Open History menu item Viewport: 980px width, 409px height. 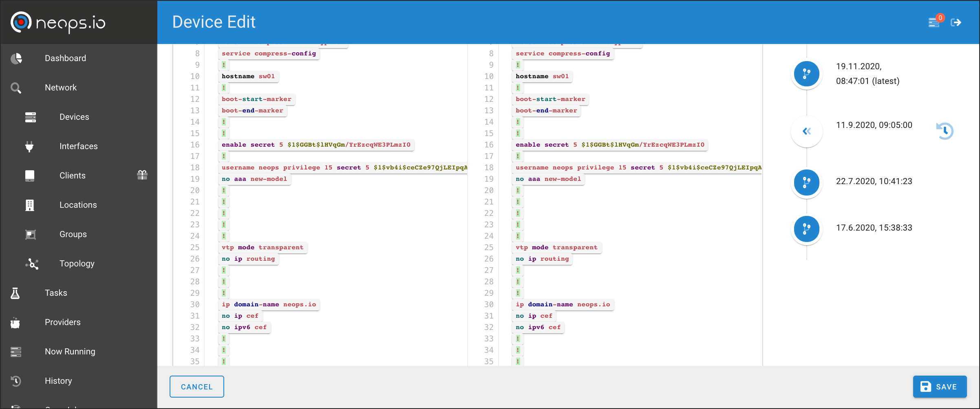point(58,381)
